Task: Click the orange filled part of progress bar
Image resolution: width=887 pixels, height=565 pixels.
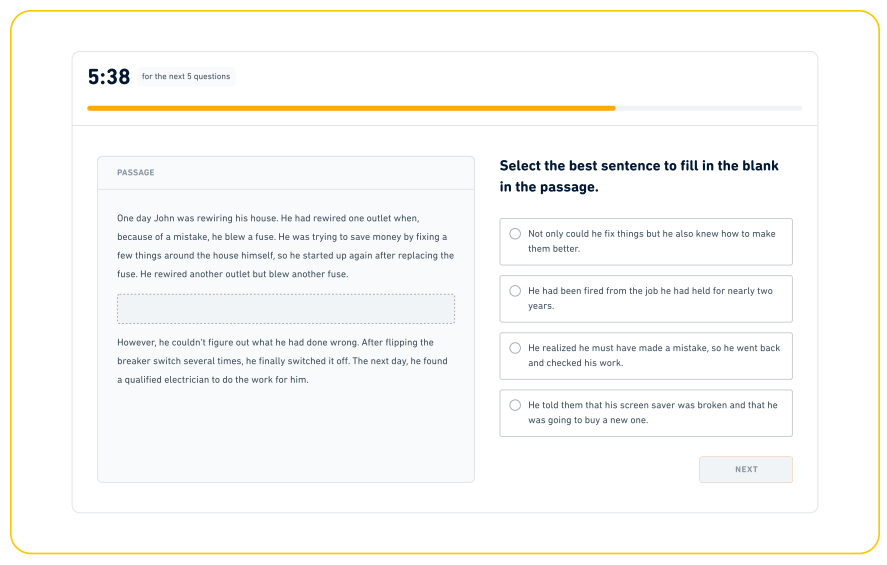Action: (350, 108)
